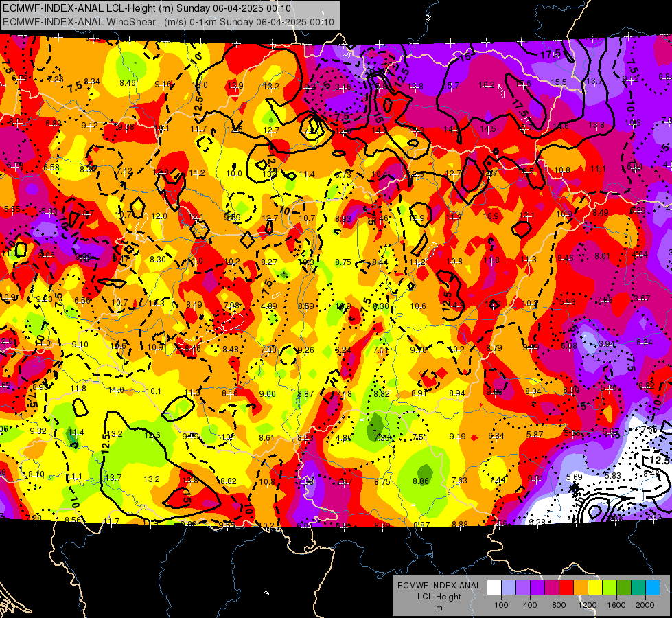Click the wind shear value 8.94
This screenshot has height=618, width=672.
coord(457,393)
